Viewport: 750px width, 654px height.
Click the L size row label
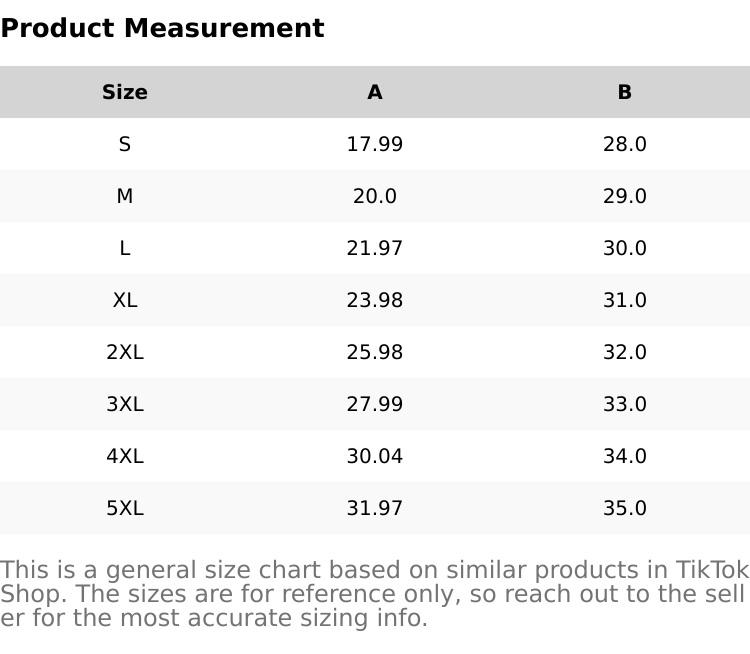pyautogui.click(x=125, y=248)
